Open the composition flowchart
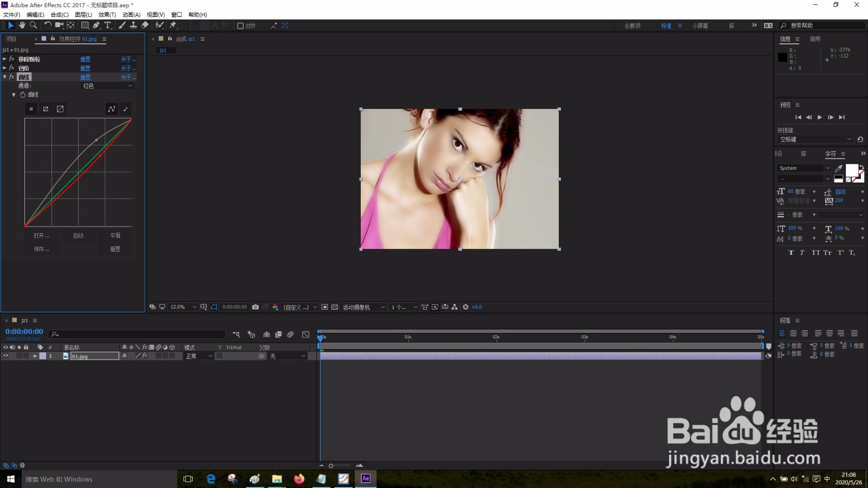 [455, 307]
